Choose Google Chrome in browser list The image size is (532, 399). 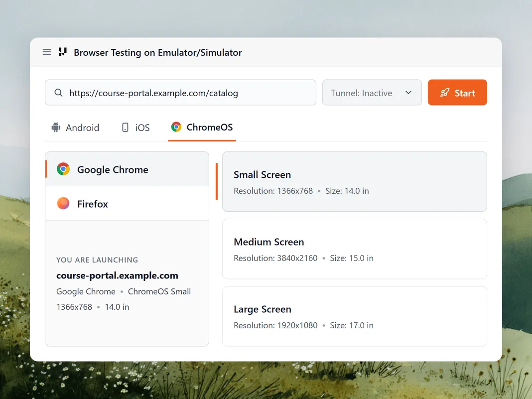click(127, 169)
